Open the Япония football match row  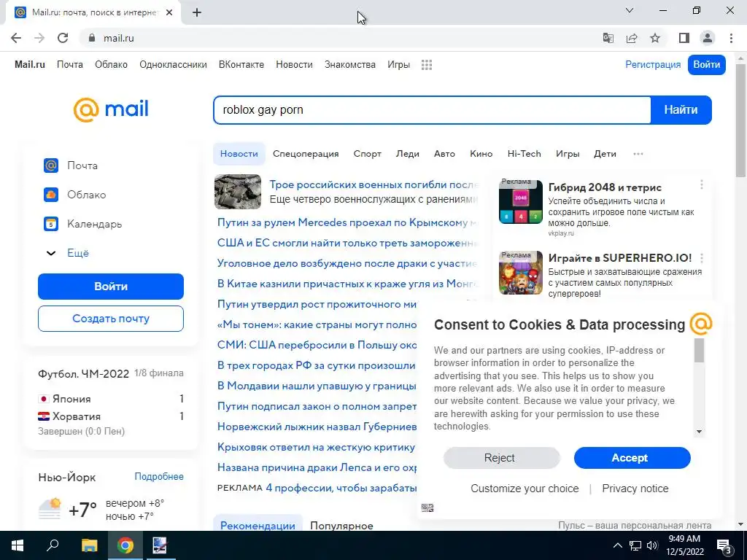(111, 399)
